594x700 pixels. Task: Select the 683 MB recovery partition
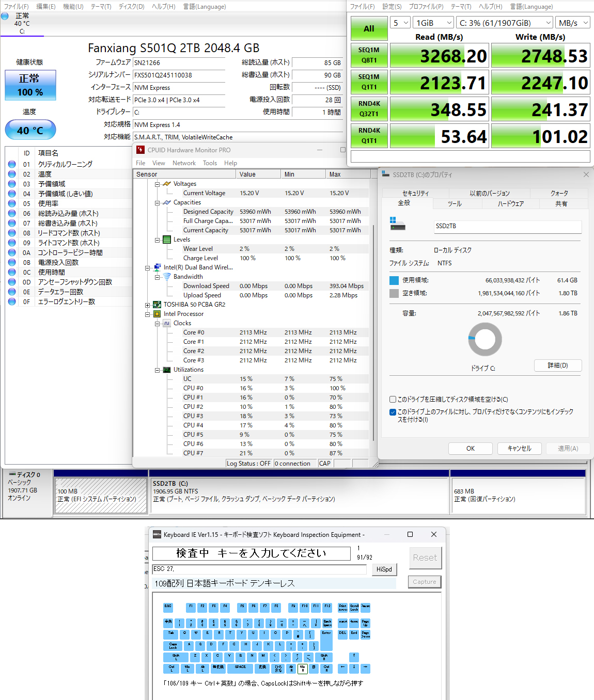(x=518, y=495)
